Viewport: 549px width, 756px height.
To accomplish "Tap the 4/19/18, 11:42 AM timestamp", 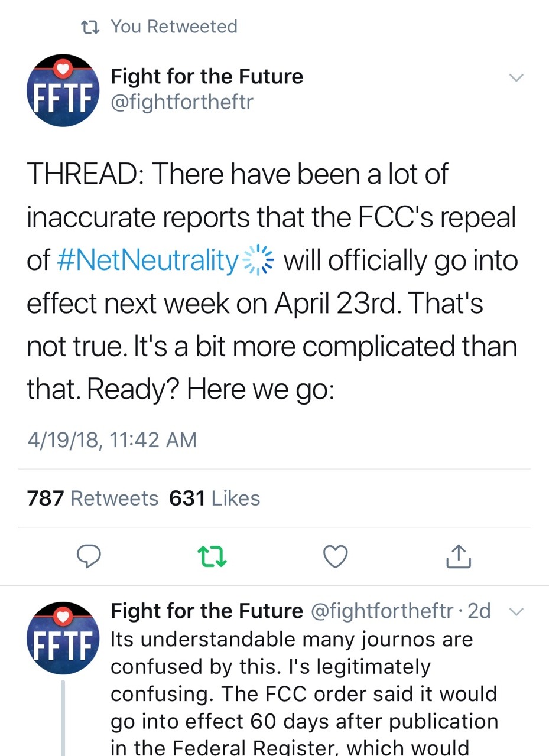I will pyautogui.click(x=112, y=439).
